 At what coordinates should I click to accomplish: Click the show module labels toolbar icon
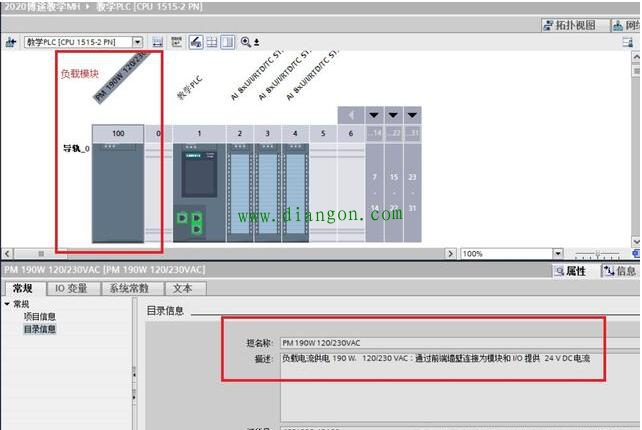[x=176, y=42]
